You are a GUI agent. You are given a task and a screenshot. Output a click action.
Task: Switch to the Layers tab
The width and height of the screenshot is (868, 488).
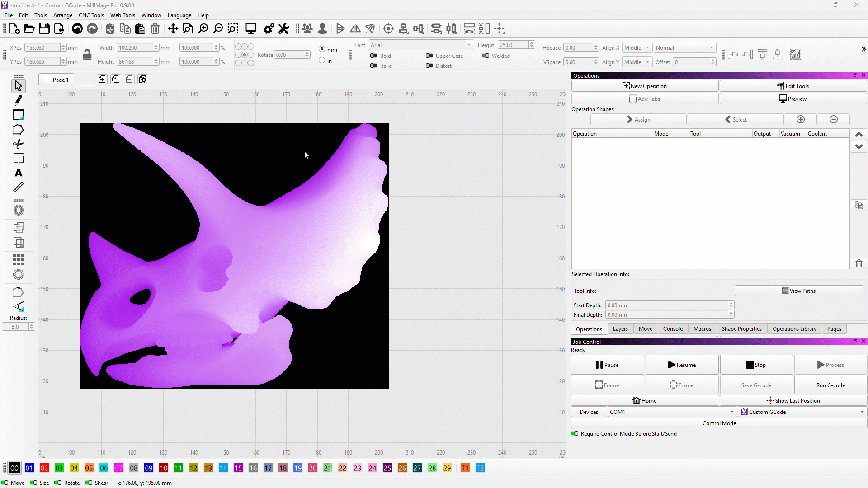(620, 329)
